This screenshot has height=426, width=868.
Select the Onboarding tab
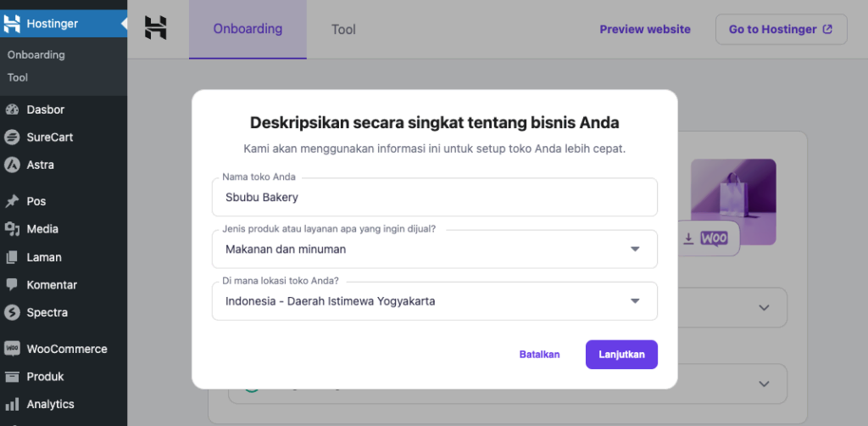248,29
